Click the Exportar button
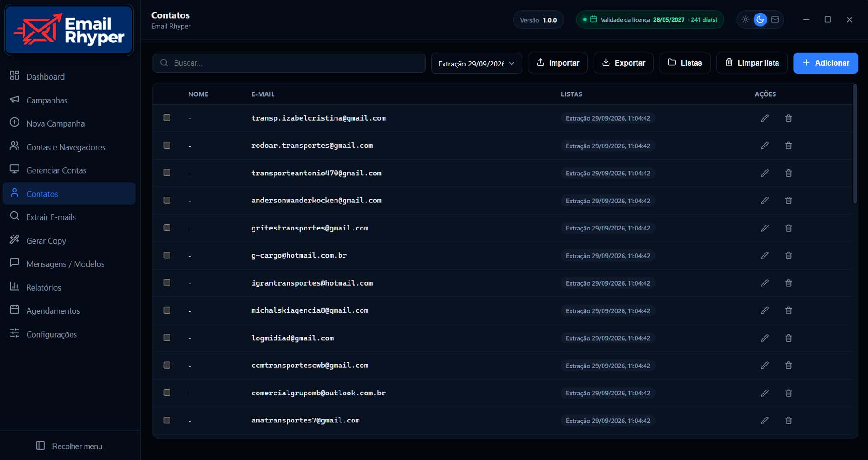The height and width of the screenshot is (460, 868). (x=623, y=63)
